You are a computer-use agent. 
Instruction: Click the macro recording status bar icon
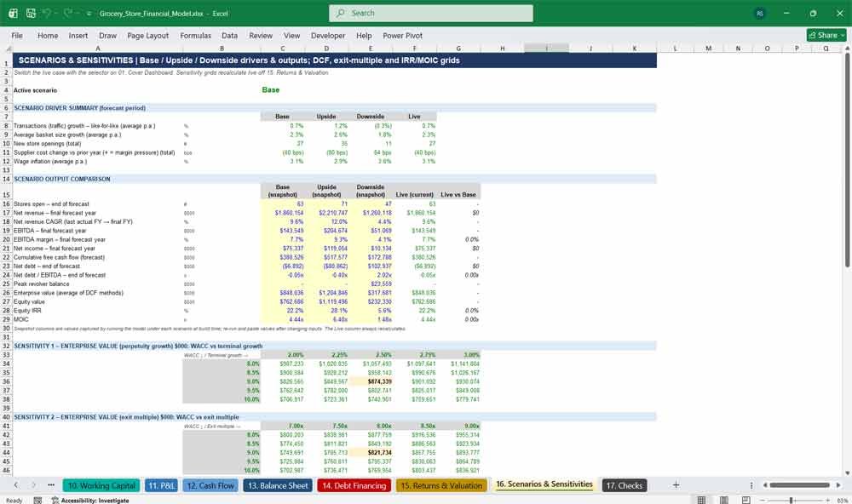point(37,501)
